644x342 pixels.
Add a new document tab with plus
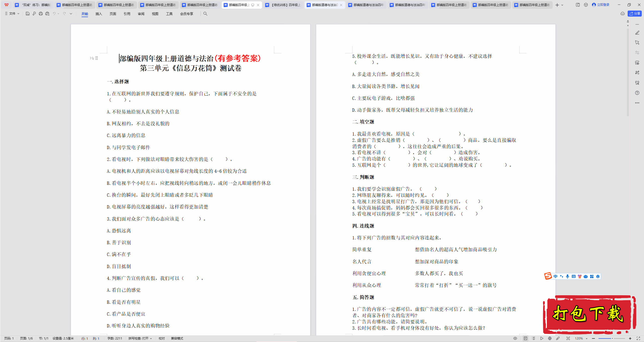coord(557,5)
